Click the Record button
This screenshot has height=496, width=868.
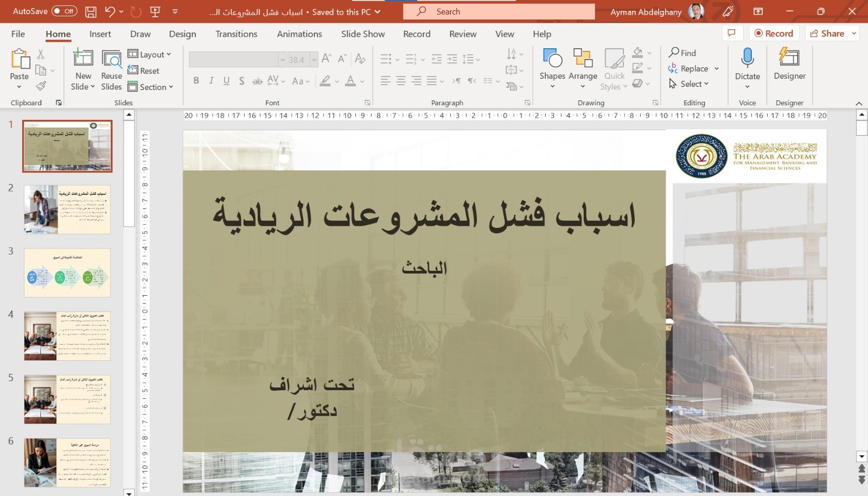pyautogui.click(x=774, y=33)
